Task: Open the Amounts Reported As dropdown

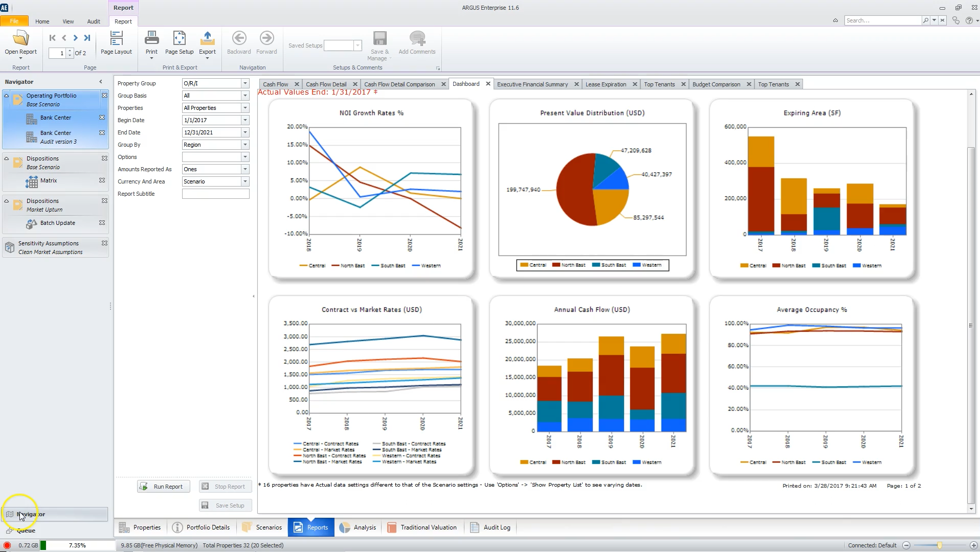Action: point(245,169)
